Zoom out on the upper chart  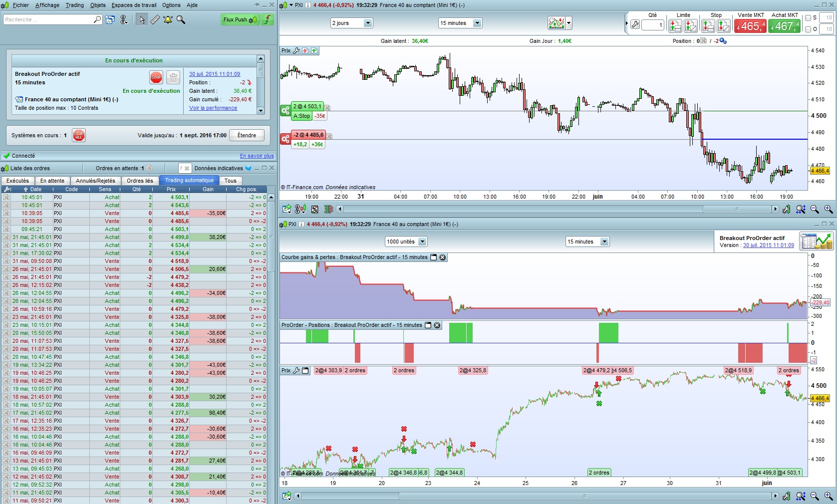[815, 209]
